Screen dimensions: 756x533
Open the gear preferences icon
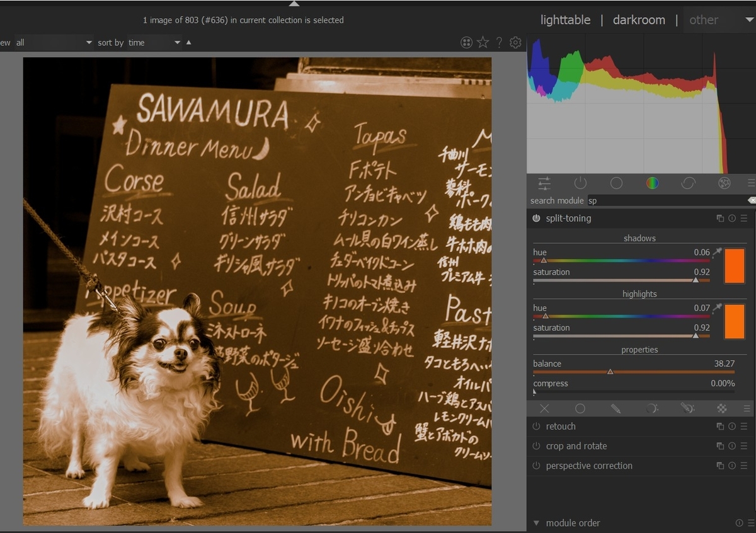coord(515,42)
